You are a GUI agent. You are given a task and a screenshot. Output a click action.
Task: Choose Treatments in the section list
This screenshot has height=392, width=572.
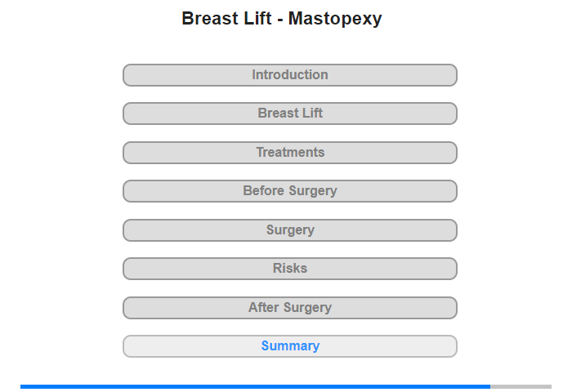[x=290, y=153]
